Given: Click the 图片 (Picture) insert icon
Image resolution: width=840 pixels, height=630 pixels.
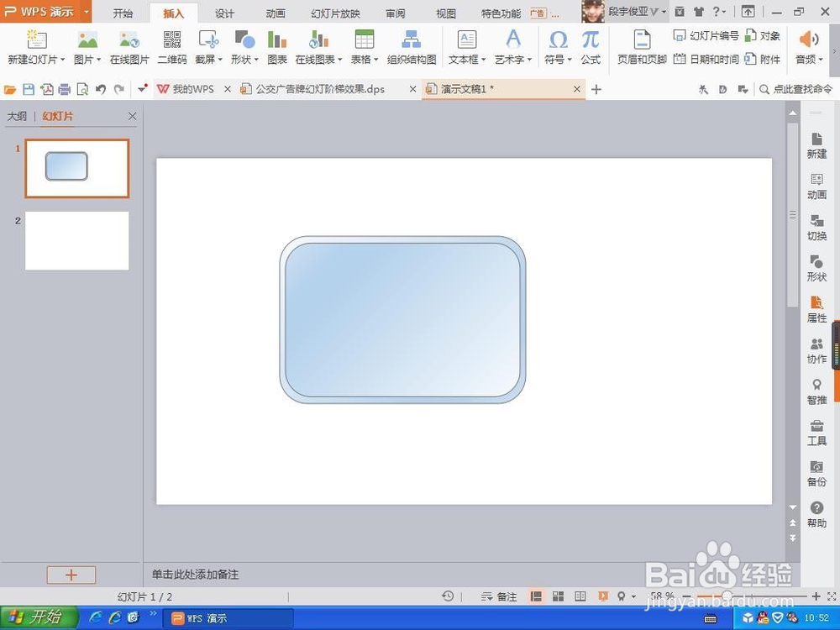Looking at the screenshot, I should click(x=87, y=39).
